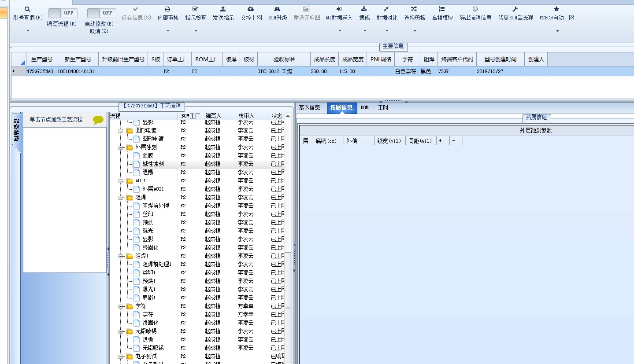Click the ECN升级 toolbar icon
Viewport: 634px width, 364px height.
pos(277,9)
